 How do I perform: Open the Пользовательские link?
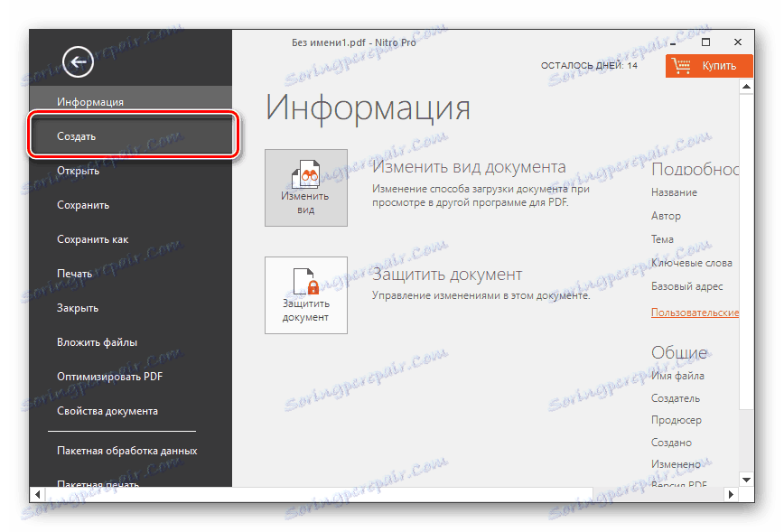pos(695,313)
